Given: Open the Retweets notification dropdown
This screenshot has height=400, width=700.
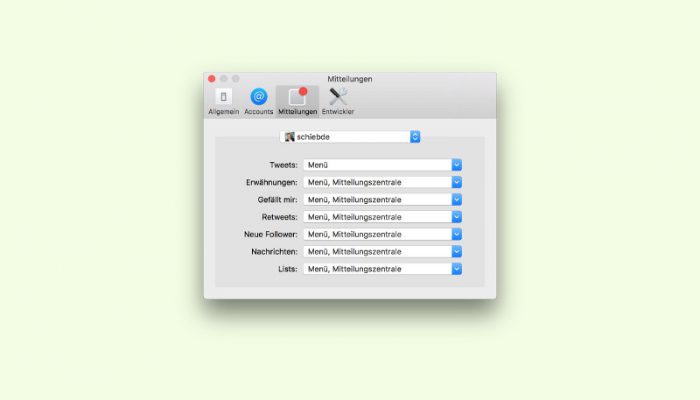Looking at the screenshot, I should pos(383,217).
